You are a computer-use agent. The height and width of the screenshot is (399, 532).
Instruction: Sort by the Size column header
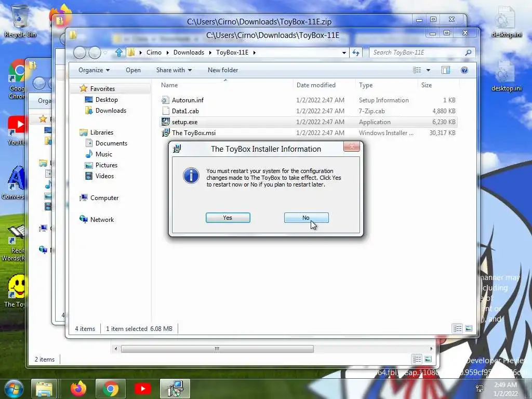(x=427, y=85)
